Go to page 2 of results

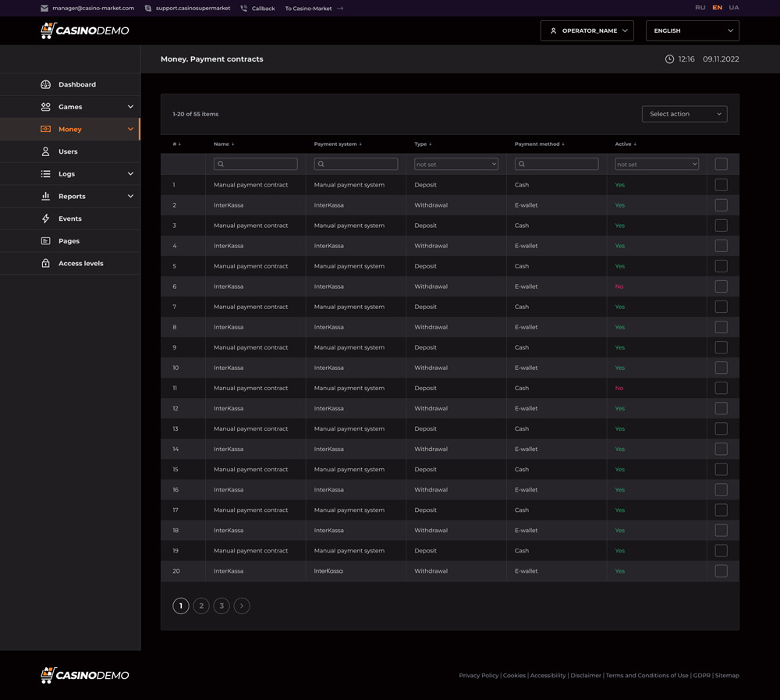201,606
